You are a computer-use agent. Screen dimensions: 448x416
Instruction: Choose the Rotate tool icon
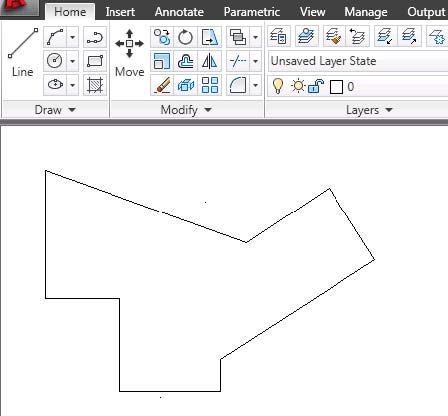tap(185, 37)
